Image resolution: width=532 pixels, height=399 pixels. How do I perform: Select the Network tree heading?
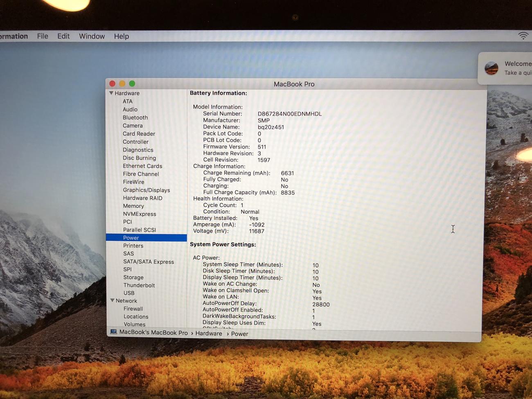click(x=126, y=301)
